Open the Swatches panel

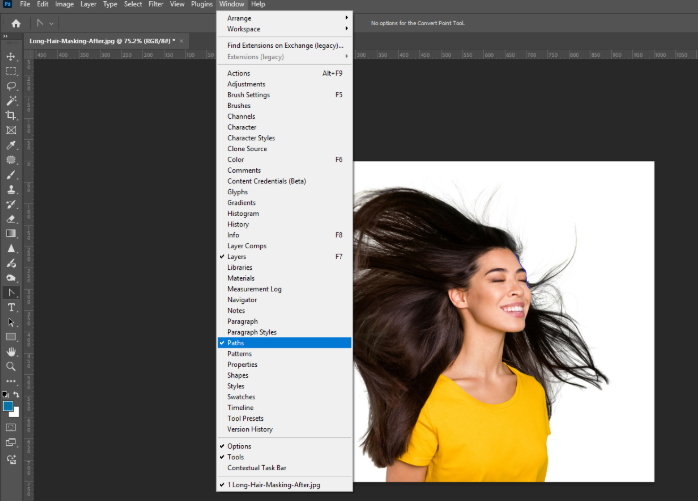[284, 397]
